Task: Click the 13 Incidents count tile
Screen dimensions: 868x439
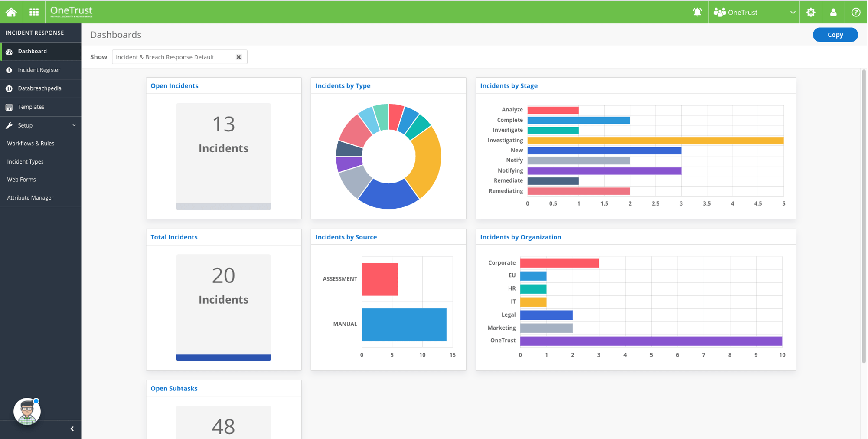Action: 223,156
